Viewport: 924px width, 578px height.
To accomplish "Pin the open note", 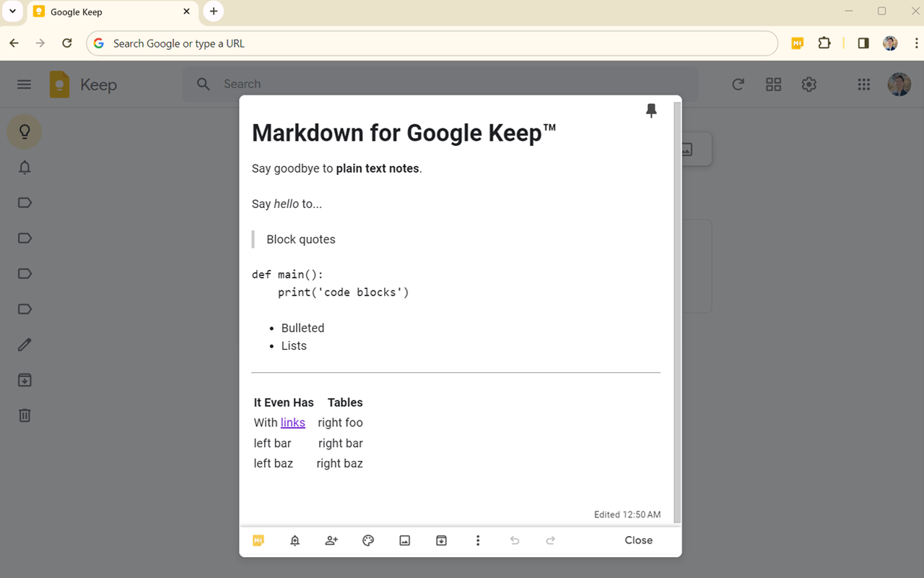I will coord(651,111).
